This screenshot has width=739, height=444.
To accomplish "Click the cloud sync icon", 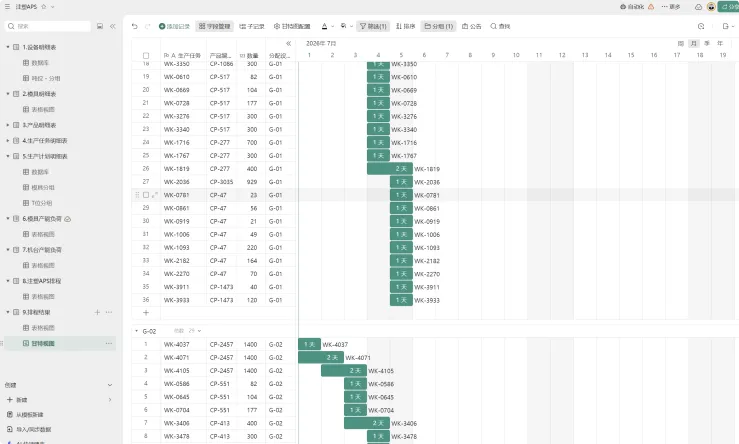I will (x=698, y=7).
